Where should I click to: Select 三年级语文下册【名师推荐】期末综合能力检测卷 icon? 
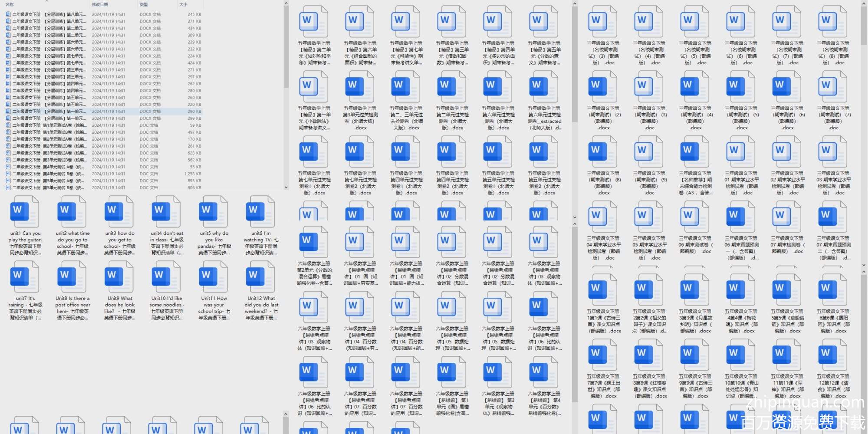coord(695,151)
